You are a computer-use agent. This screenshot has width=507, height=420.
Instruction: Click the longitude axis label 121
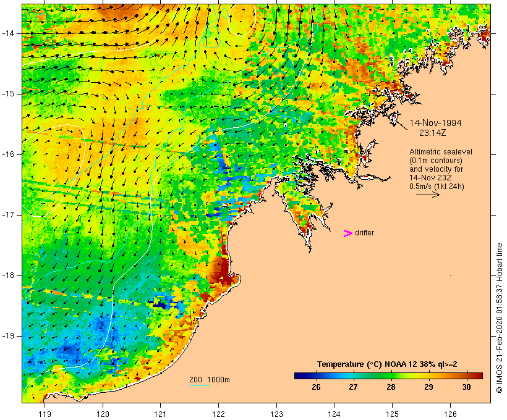pos(160,414)
